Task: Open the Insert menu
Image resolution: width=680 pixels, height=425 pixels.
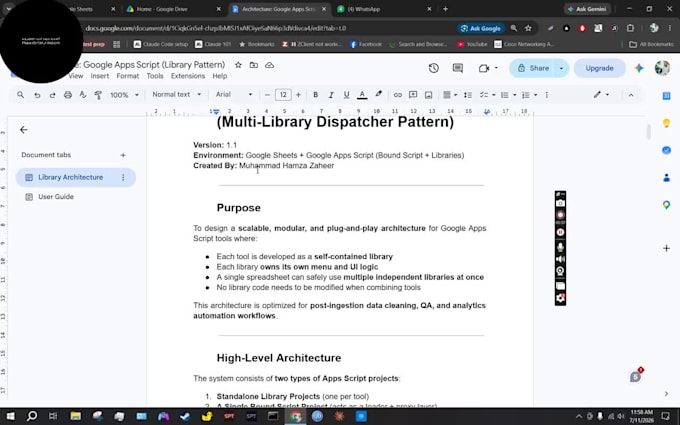Action: tap(100, 76)
